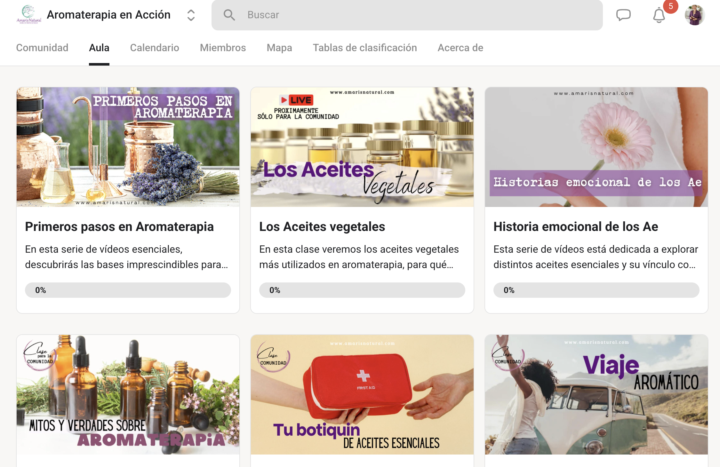Open the Acerca de tab
Image resolution: width=720 pixels, height=467 pixels.
click(x=460, y=48)
